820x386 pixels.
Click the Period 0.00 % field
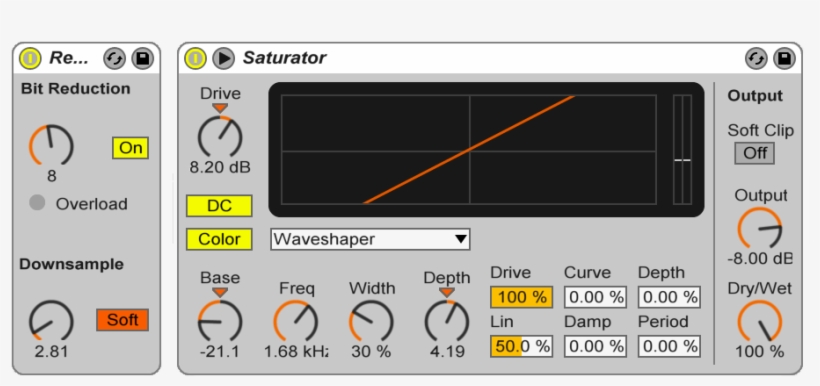click(669, 346)
